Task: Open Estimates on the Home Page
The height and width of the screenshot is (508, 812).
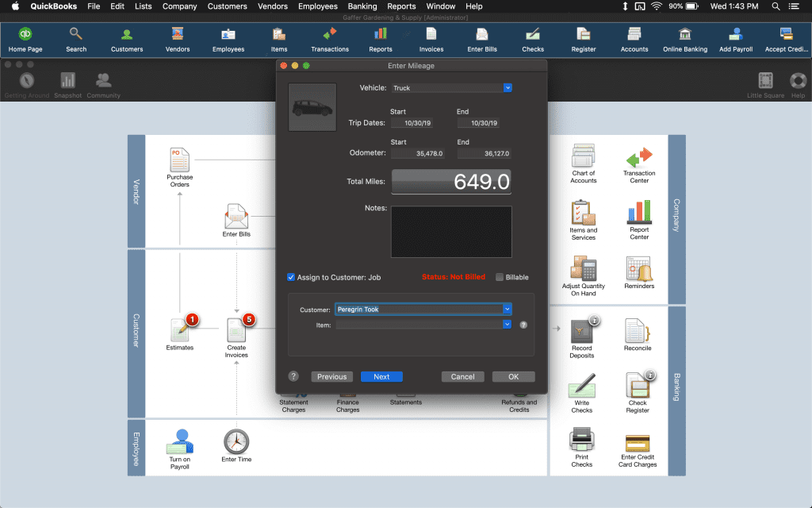Action: [x=180, y=333]
